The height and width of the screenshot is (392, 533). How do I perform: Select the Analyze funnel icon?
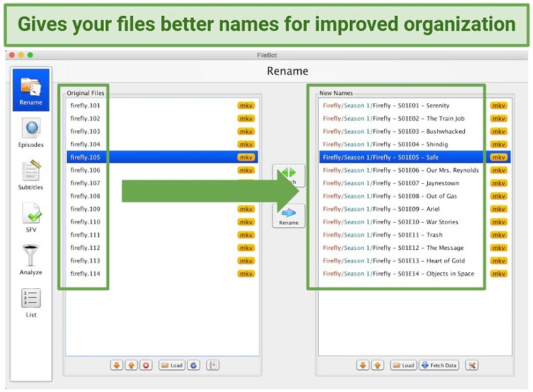point(30,260)
